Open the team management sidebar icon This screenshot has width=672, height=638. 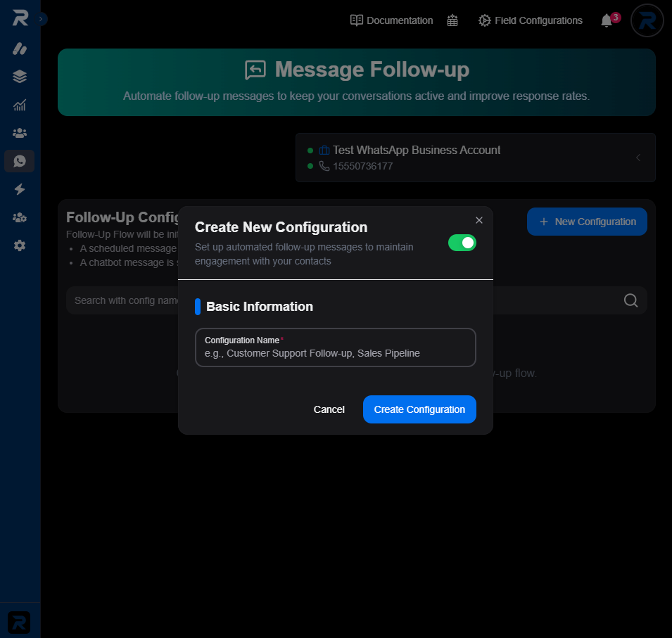point(20,217)
